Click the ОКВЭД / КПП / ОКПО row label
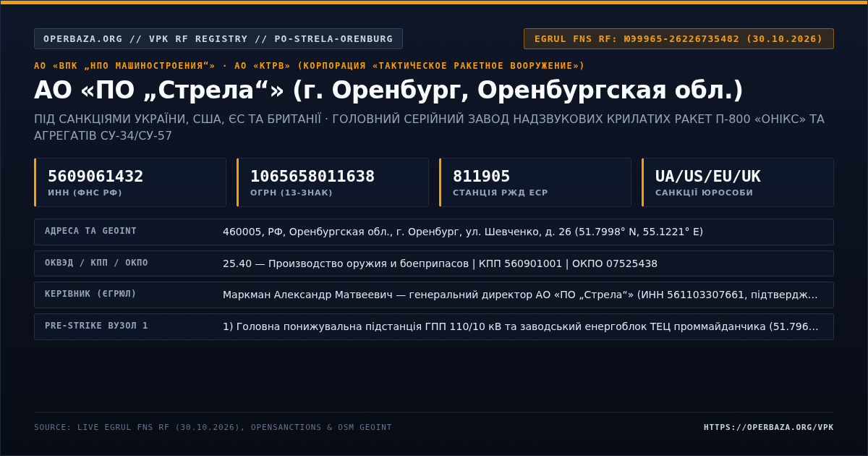This screenshot has height=456, width=868. (x=96, y=263)
